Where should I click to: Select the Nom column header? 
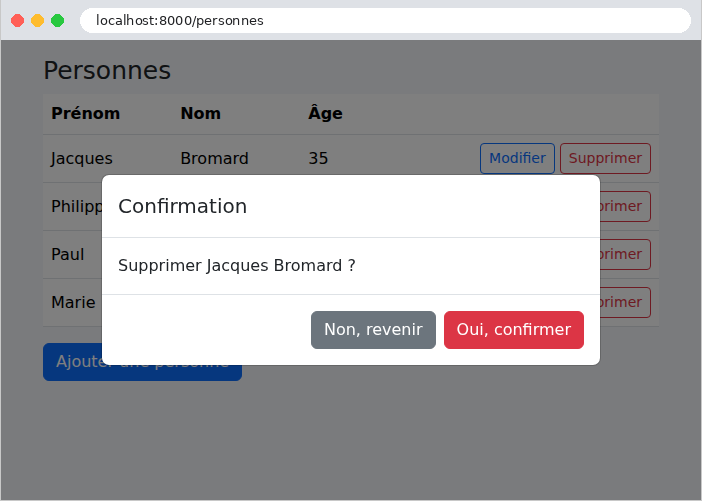point(201,113)
